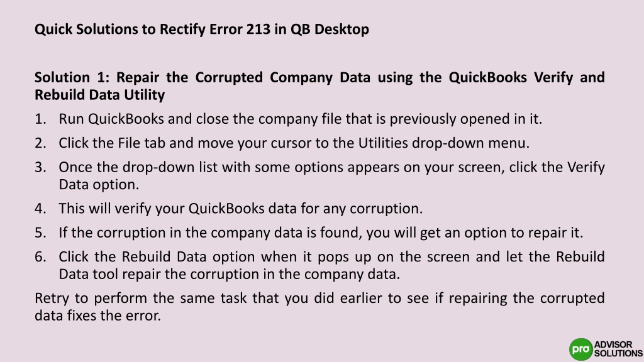Click 'Utilities drop-down menu' text in step two
The width and height of the screenshot is (644, 362).
443,143
